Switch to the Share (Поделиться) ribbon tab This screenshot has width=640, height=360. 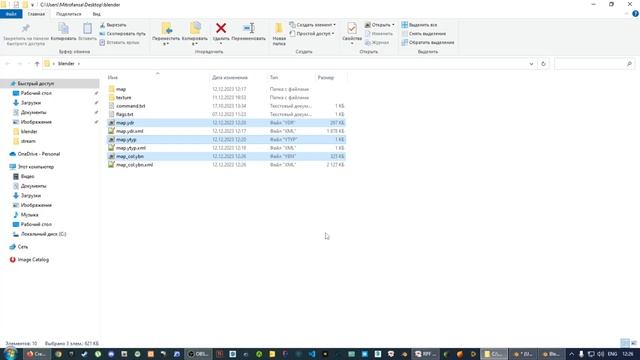[69, 14]
